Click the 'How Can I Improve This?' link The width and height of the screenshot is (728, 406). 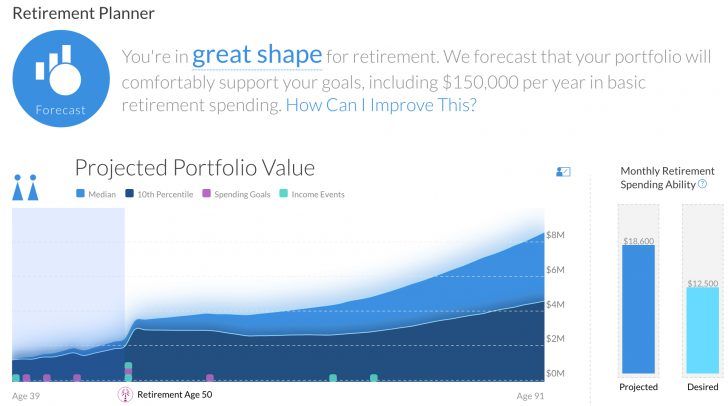click(x=381, y=105)
